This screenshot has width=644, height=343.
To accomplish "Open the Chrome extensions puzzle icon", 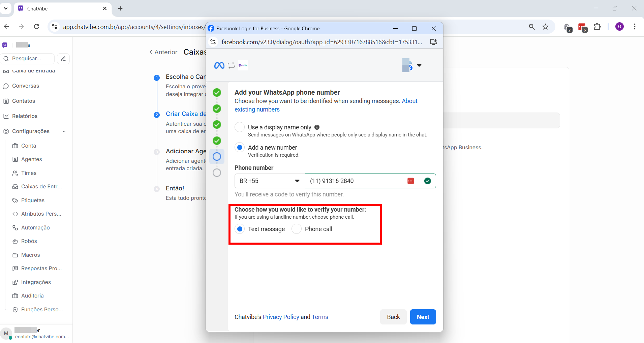I will click(597, 27).
